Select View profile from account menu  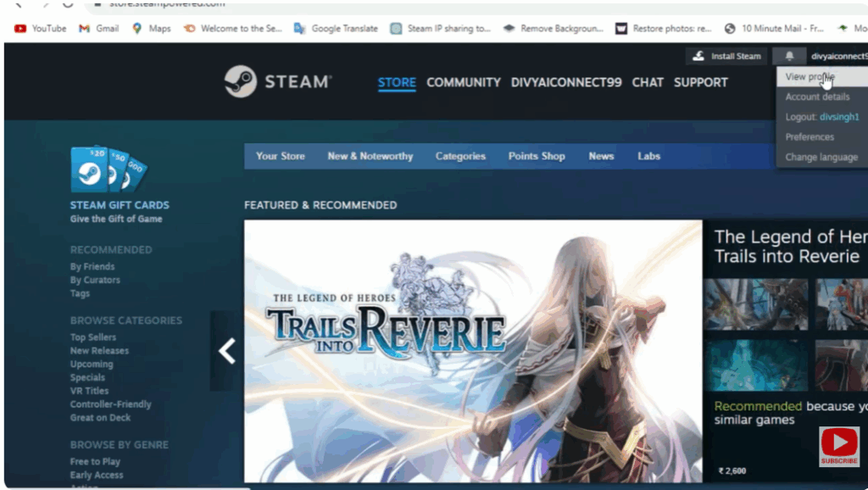point(809,76)
